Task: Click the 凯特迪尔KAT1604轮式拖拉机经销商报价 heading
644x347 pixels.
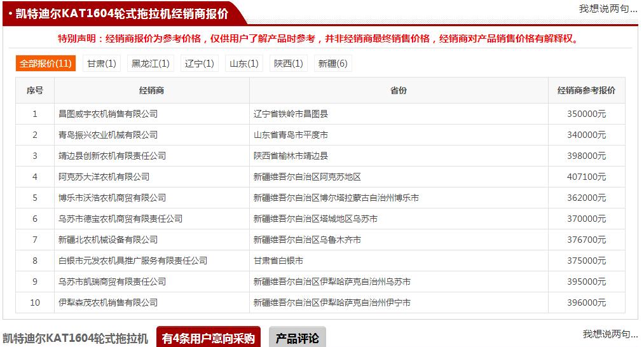Action: (121, 13)
